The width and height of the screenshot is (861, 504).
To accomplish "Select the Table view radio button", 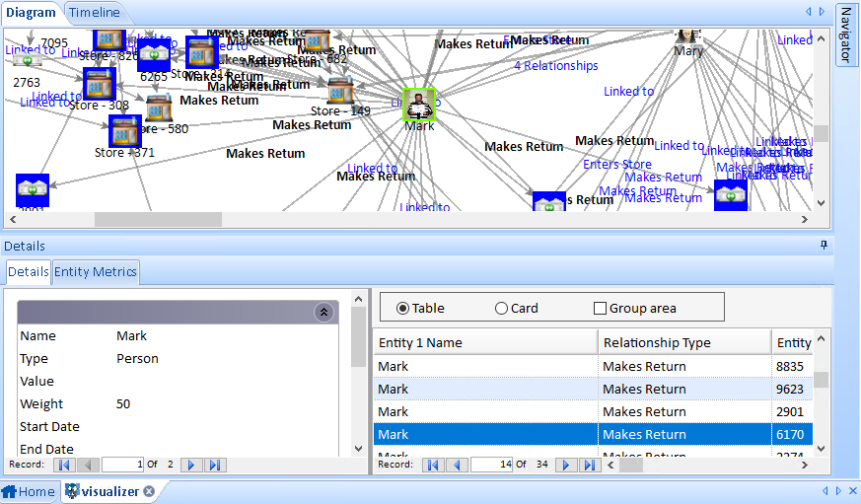I will tap(402, 308).
